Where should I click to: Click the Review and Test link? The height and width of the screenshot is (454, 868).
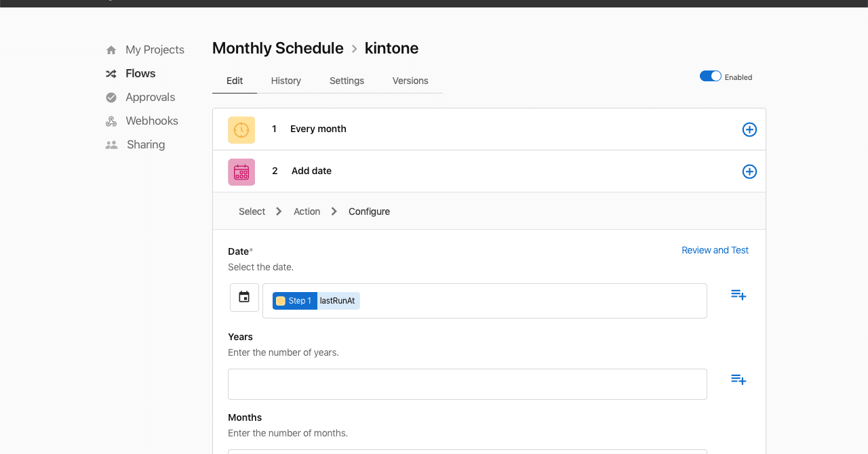[x=715, y=250]
